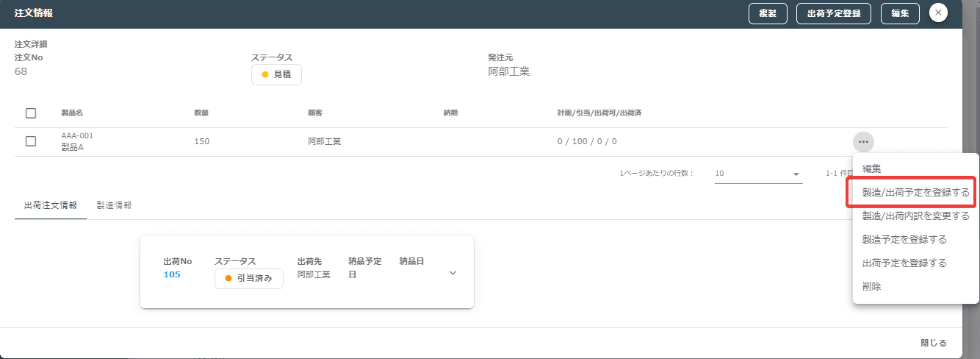Image resolution: width=980 pixels, height=359 pixels.
Task: Open the three-dot row actions menu
Action: pos(863,141)
